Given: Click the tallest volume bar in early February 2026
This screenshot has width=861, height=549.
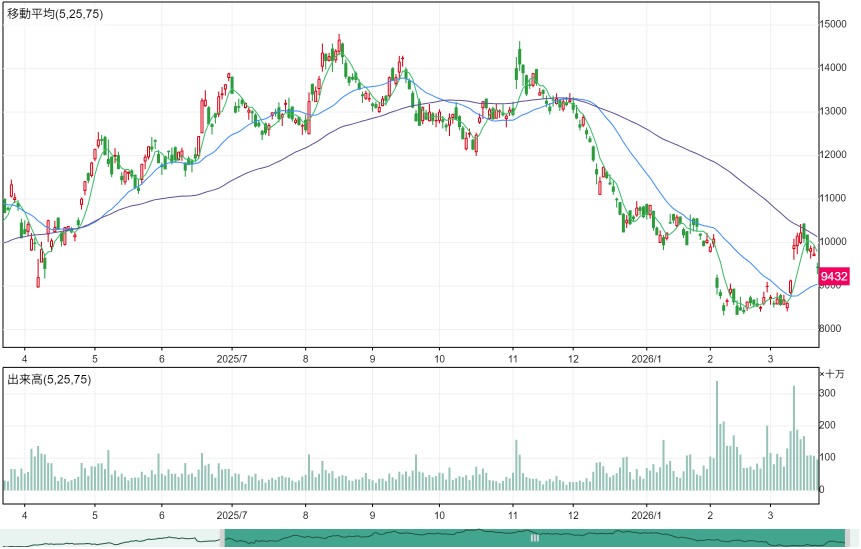Looking at the screenshot, I should pyautogui.click(x=717, y=435).
